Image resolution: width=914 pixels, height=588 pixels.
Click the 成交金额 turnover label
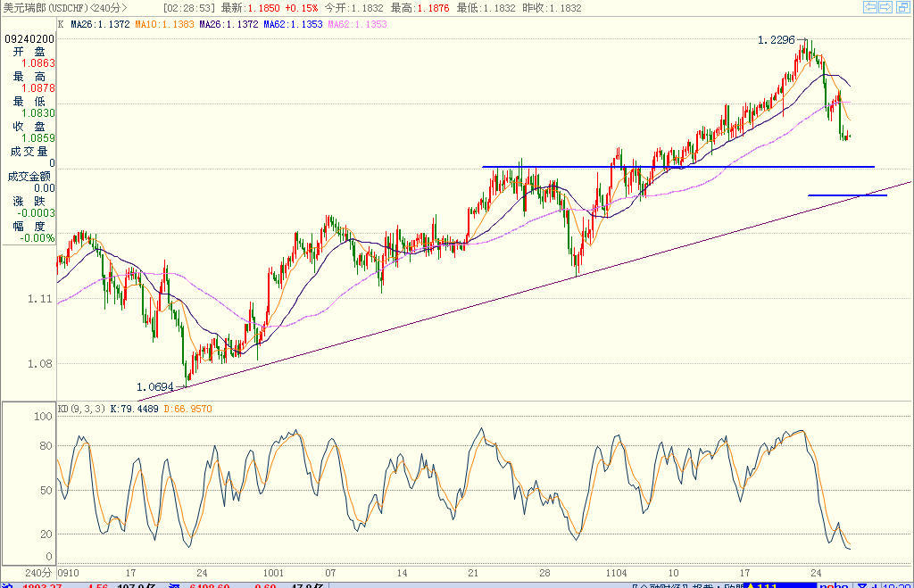coord(29,176)
